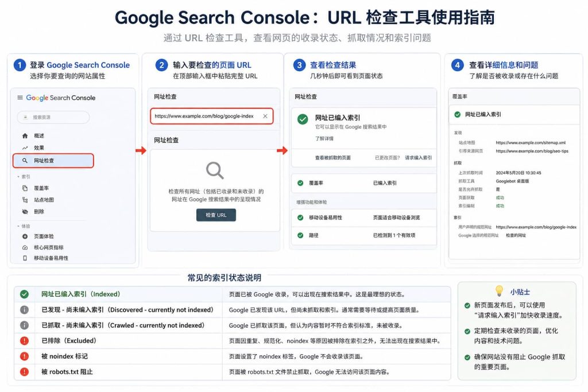The width and height of the screenshot is (588, 392).
Task: Open 页面体验 icon in sidebar
Action: tap(25, 236)
